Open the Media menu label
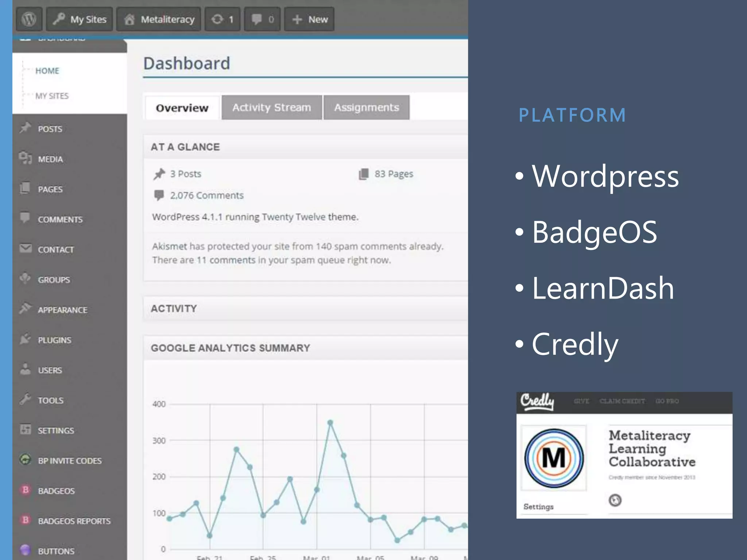Image resolution: width=747 pixels, height=560 pixels. tap(50, 159)
